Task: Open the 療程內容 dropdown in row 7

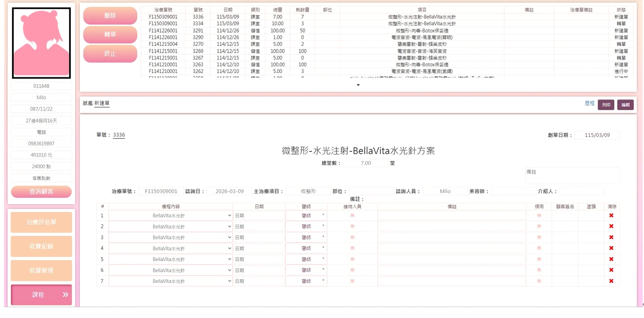Action: point(171,281)
